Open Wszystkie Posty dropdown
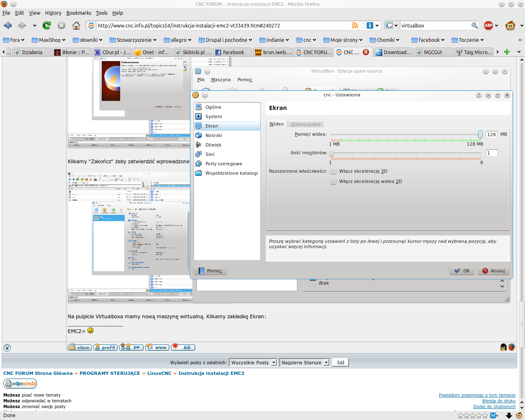This screenshot has height=420, width=525. click(x=253, y=363)
